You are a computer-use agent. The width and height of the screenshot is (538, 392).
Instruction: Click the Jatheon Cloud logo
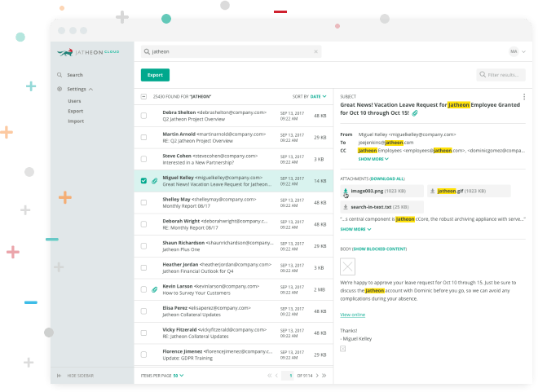click(x=88, y=52)
